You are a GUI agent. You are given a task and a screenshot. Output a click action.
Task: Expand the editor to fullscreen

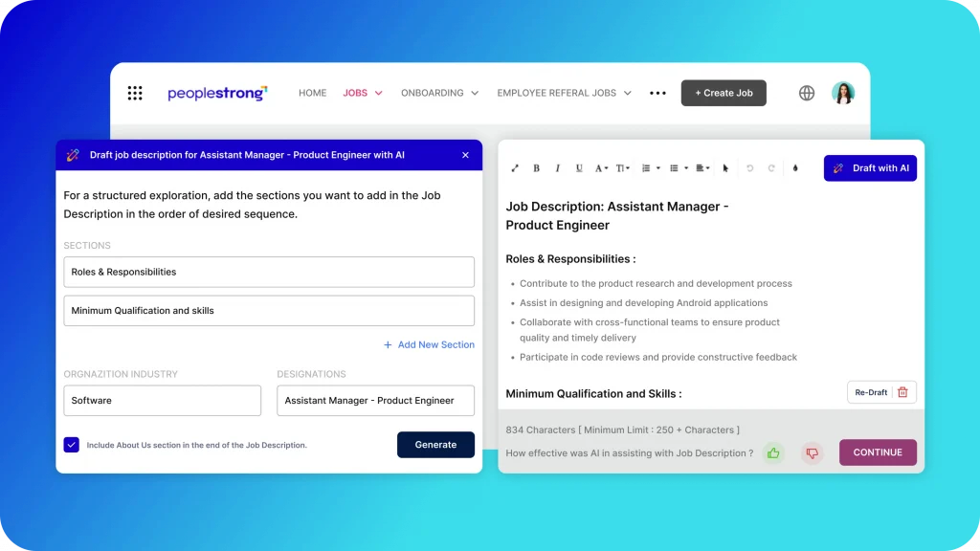515,168
